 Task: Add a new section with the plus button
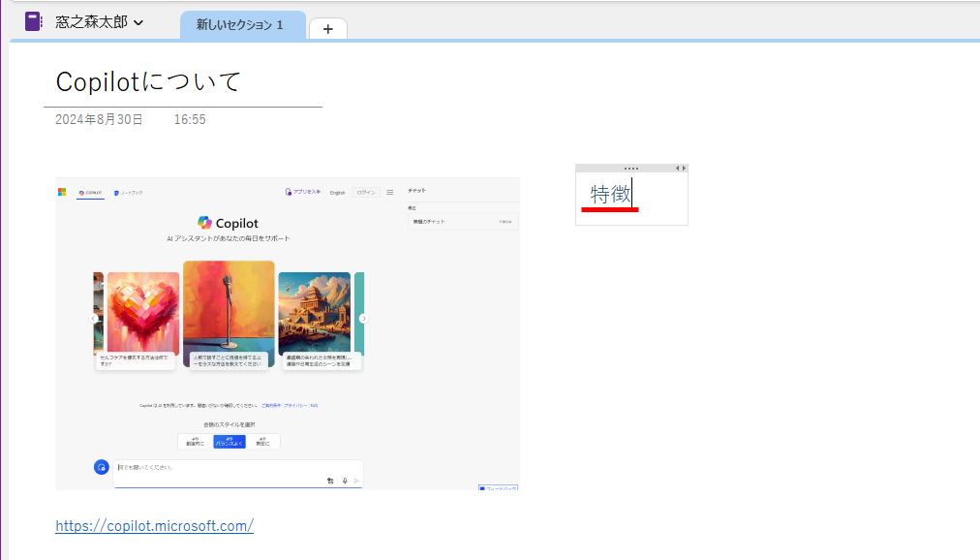click(x=327, y=29)
